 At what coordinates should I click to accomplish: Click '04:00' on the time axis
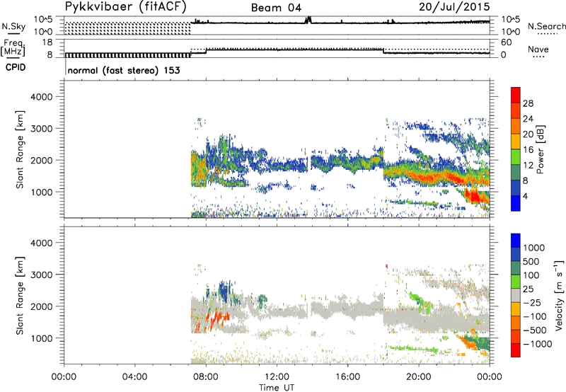pos(134,377)
